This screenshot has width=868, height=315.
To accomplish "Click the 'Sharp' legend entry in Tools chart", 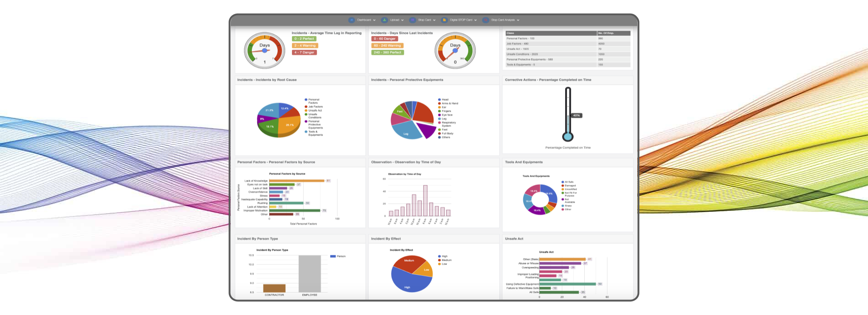I will click(566, 205).
